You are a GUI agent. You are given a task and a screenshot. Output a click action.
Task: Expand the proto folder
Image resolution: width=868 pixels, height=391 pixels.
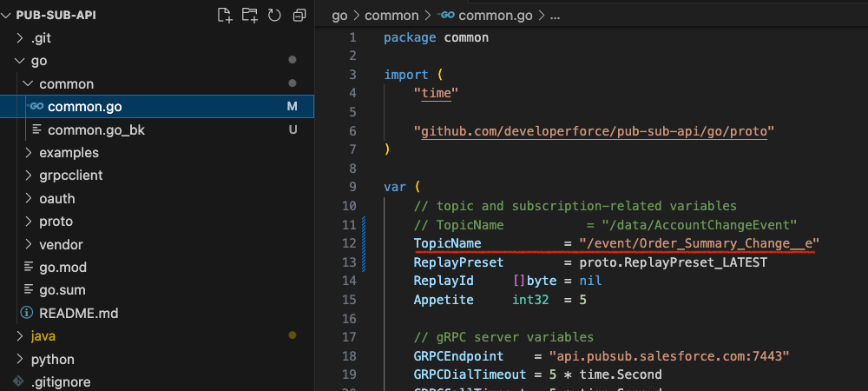[28, 222]
